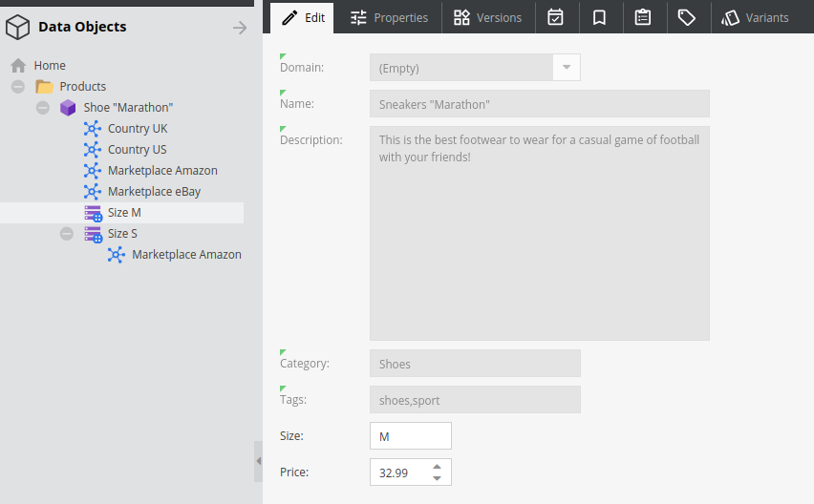This screenshot has height=504, width=814.
Task: Switch to the Versions tab
Action: tap(487, 18)
